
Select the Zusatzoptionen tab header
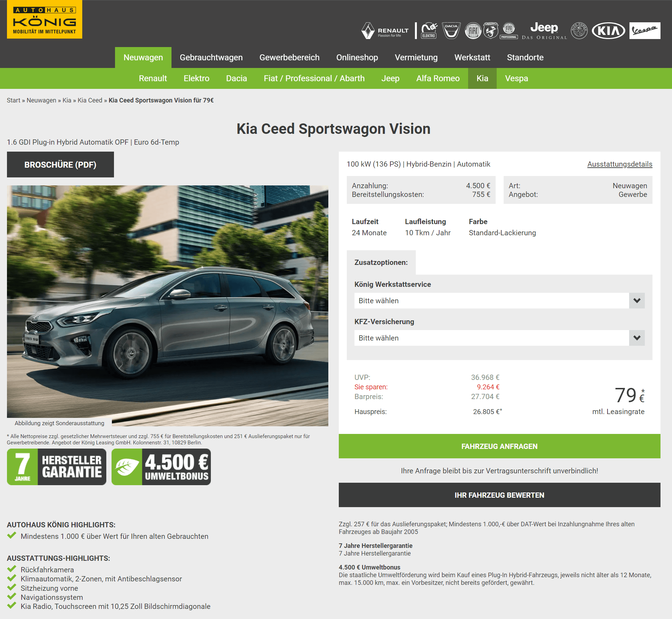[x=381, y=262]
